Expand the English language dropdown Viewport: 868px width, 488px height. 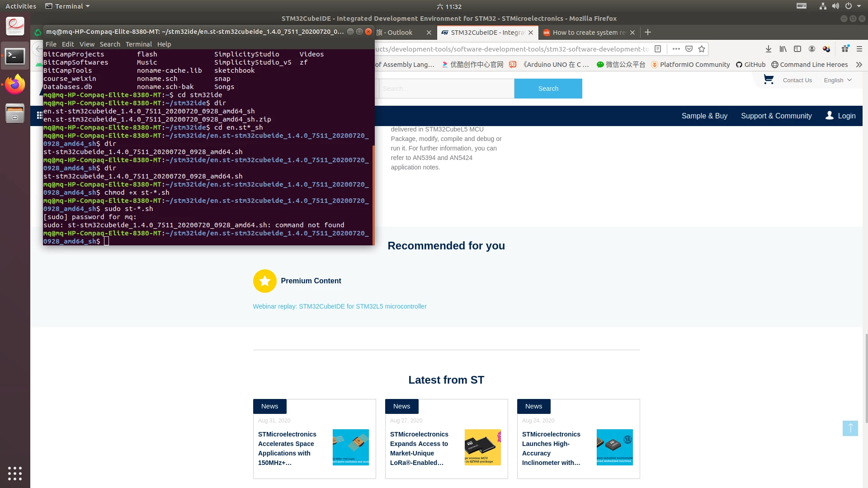(838, 80)
